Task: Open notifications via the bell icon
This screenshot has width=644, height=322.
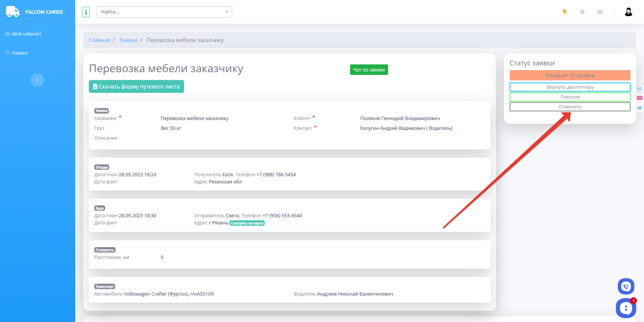Action: click(582, 12)
